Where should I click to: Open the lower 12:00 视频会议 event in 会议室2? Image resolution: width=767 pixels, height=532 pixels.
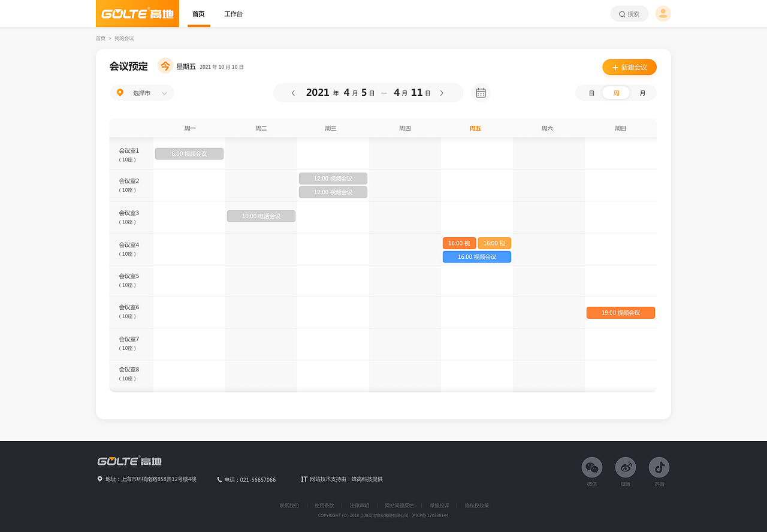pyautogui.click(x=333, y=192)
